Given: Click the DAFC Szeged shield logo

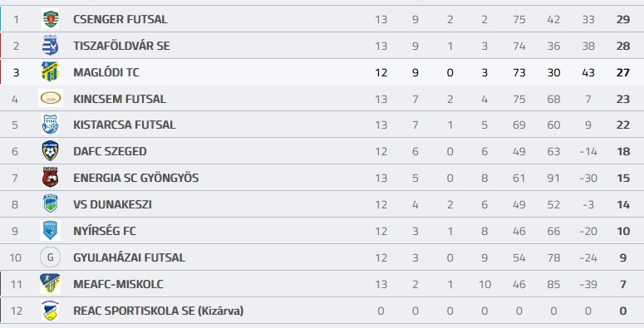Looking at the screenshot, I should pos(50,150).
